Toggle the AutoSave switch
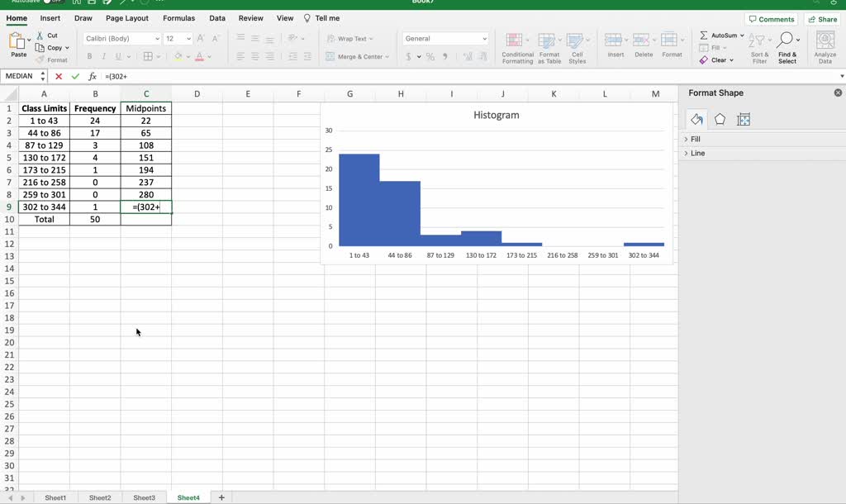This screenshot has height=504, width=846. click(x=53, y=2)
